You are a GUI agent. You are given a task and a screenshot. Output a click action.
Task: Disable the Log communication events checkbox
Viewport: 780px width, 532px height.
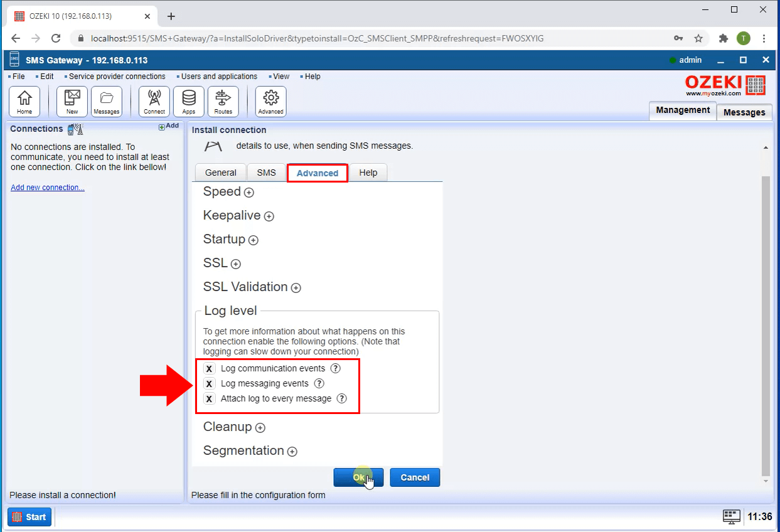(x=209, y=368)
